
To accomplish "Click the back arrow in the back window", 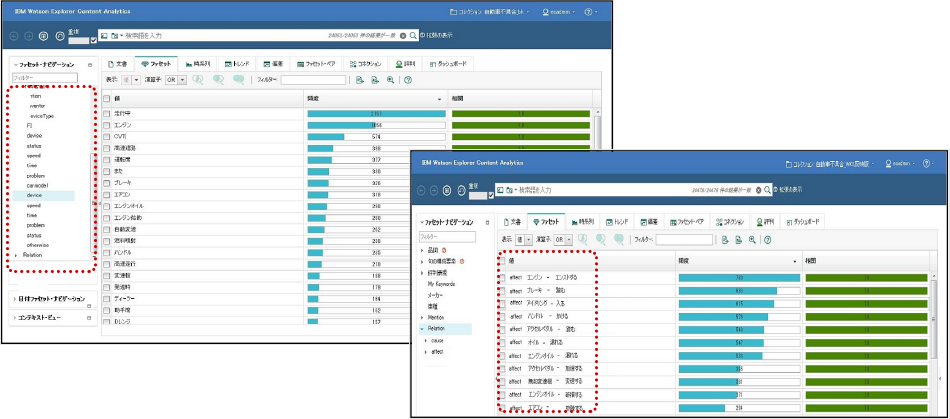I will point(15,36).
